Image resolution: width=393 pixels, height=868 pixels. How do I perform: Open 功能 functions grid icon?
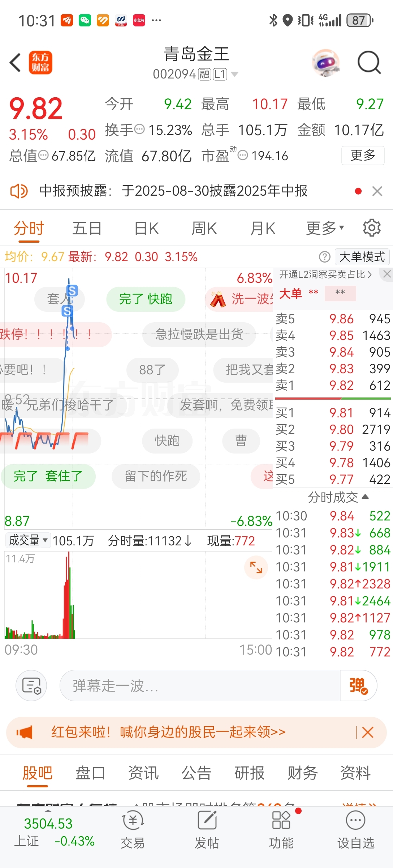[x=281, y=830]
